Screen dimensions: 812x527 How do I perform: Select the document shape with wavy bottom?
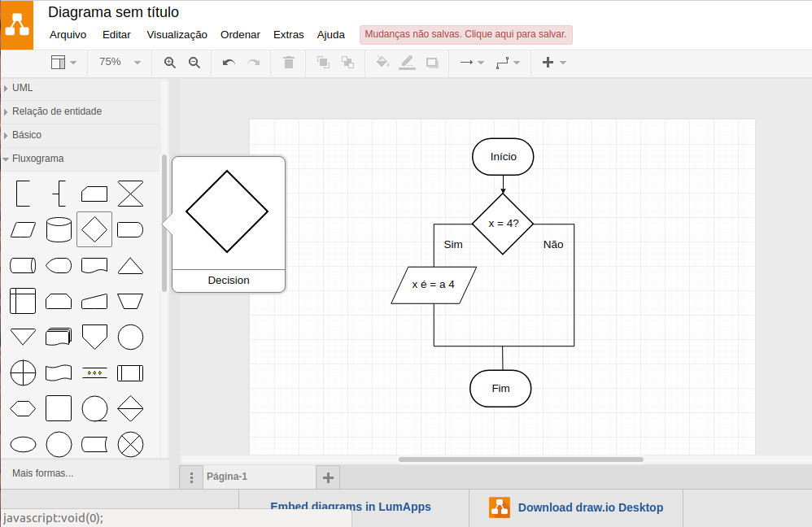click(94, 266)
